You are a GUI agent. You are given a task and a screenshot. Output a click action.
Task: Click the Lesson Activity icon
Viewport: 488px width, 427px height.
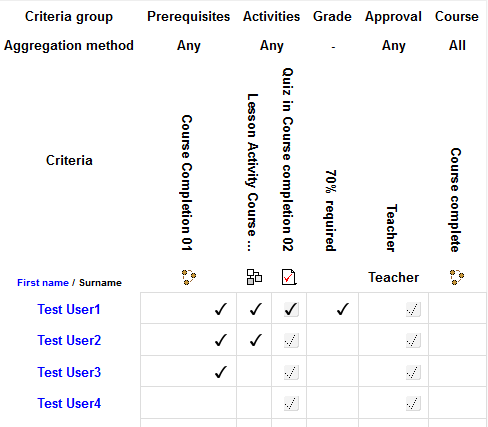[254, 277]
